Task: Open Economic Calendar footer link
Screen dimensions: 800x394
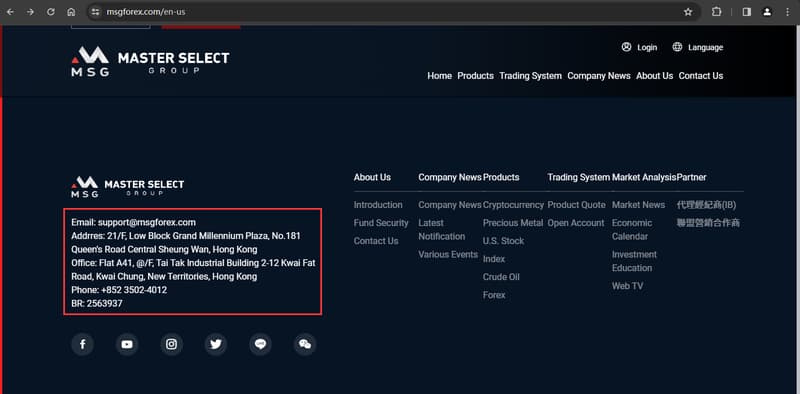Action: tap(632, 230)
